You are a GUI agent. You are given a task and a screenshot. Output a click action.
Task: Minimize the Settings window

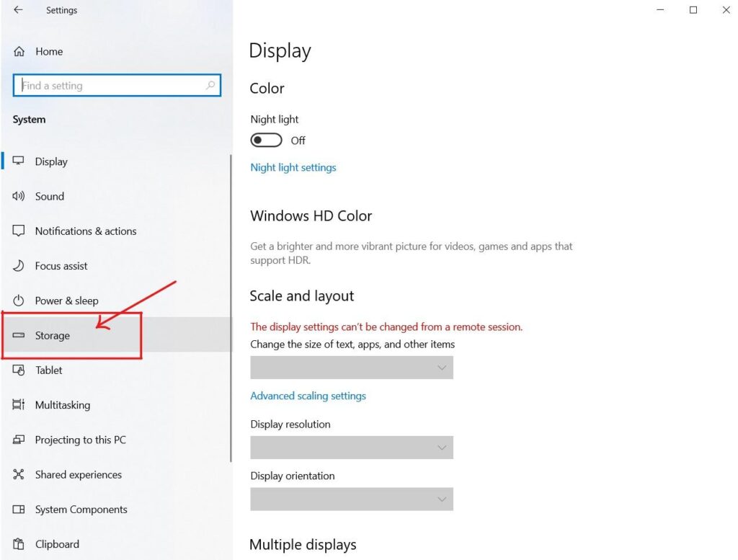[660, 10]
